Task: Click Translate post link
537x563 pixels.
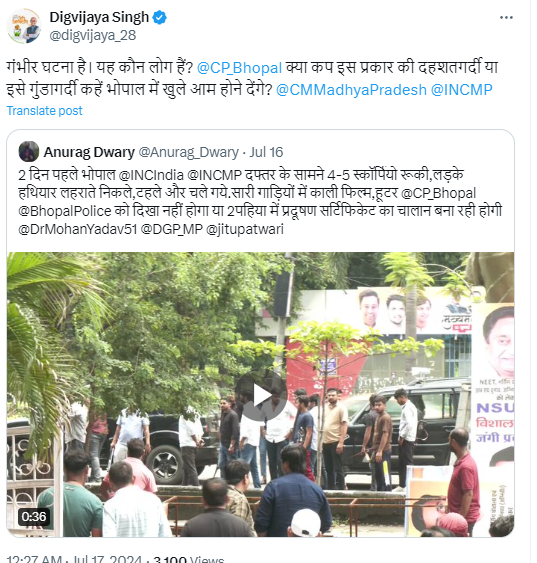Action: pos(45,111)
